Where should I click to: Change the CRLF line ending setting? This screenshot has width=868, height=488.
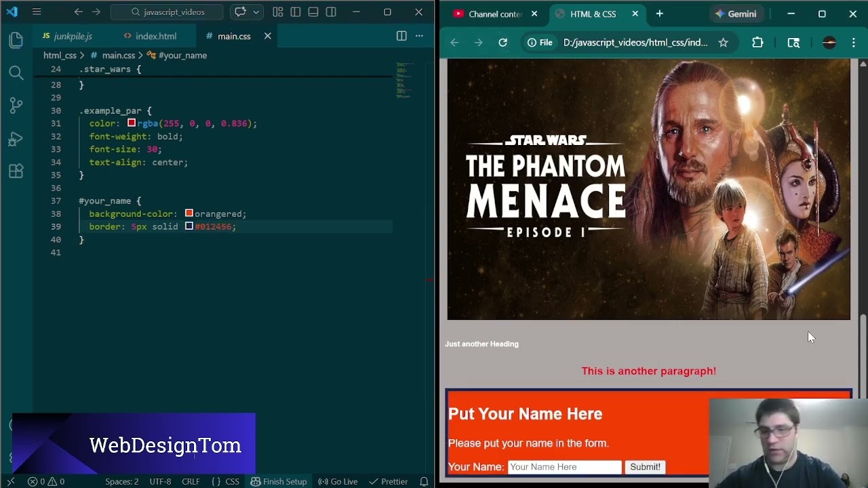tap(191, 482)
